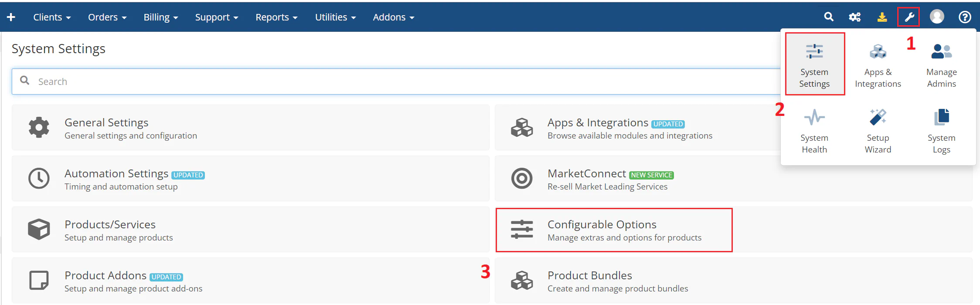Click the General Settings gear icon
The image size is (980, 305).
coord(39,127)
